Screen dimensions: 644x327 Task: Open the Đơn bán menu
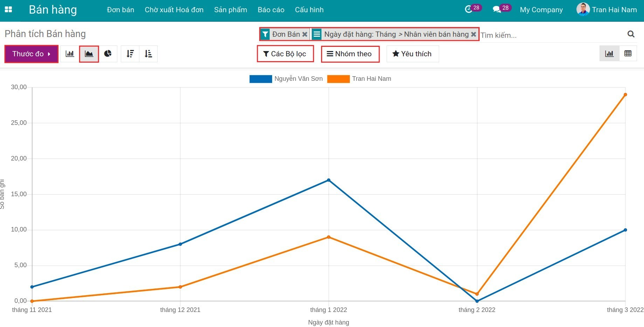(x=120, y=10)
